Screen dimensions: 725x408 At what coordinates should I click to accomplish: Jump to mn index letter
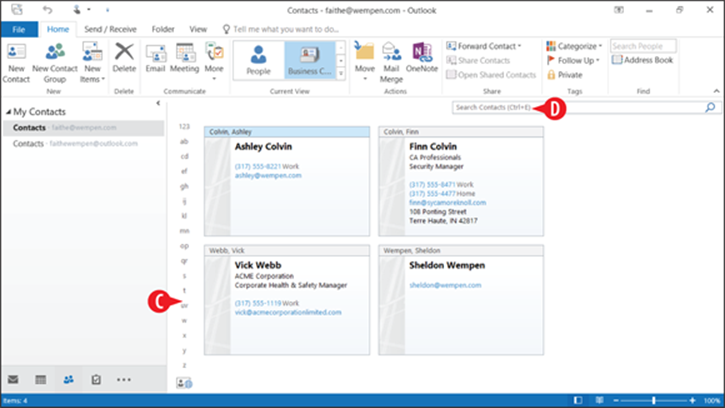tap(184, 231)
